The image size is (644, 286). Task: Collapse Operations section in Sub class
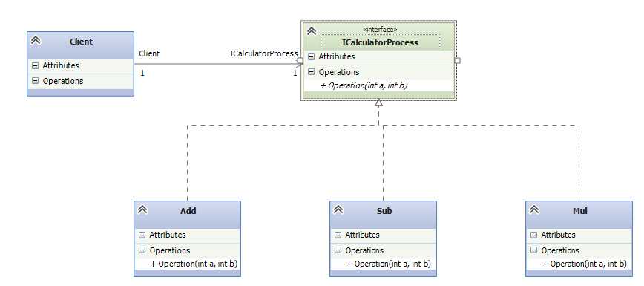[338, 250]
